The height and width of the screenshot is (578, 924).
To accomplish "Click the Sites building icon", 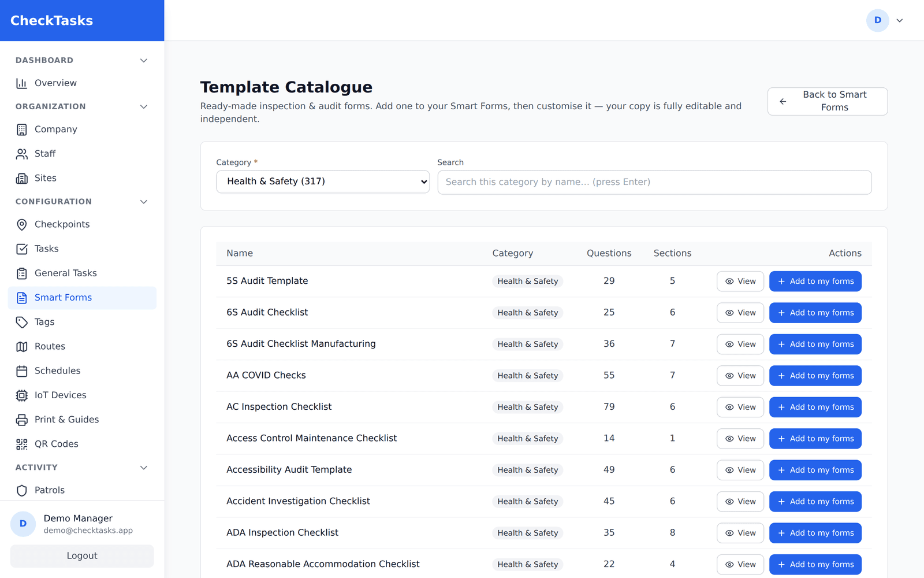I will [22, 178].
